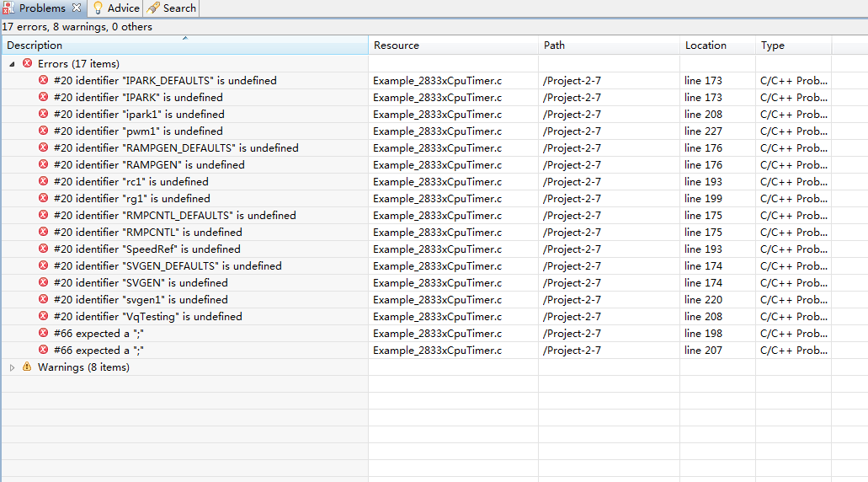Click error icon of "pwm1" row
This screenshot has height=482, width=868.
[43, 131]
